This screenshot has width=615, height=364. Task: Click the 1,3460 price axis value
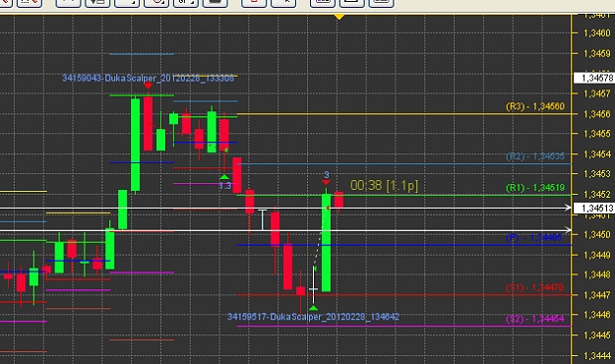click(x=597, y=32)
